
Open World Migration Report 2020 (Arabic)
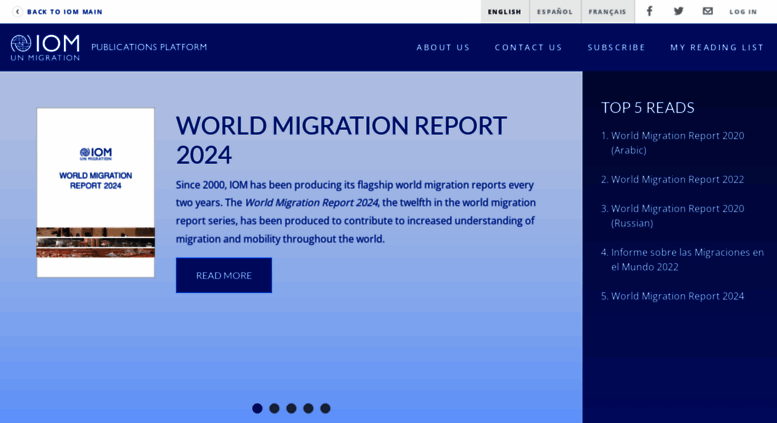(x=677, y=143)
